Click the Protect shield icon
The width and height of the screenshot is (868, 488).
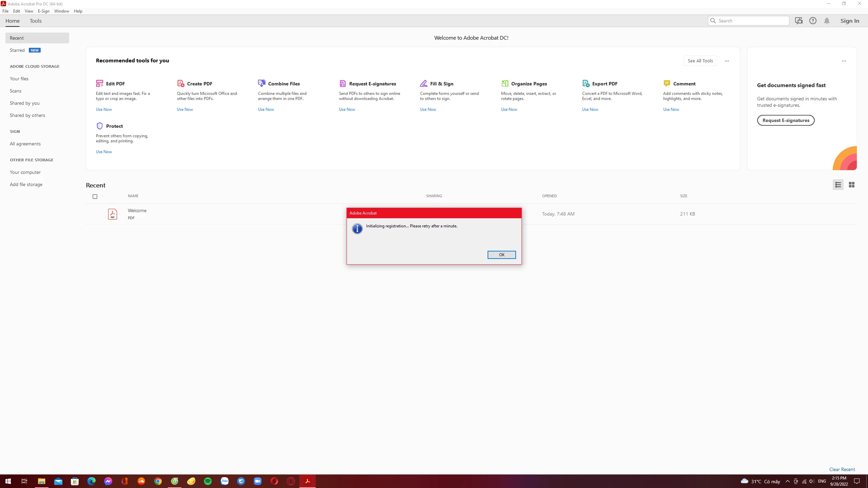coord(99,126)
